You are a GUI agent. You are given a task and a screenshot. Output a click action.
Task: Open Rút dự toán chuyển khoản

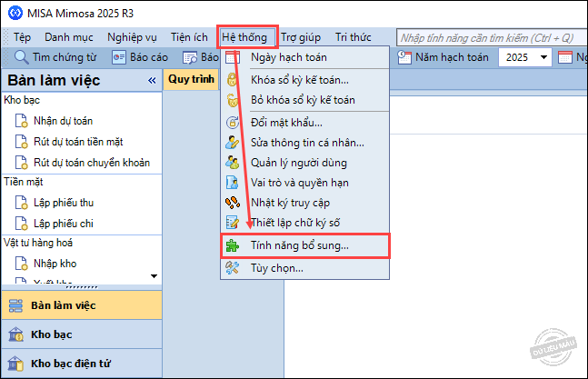pos(92,163)
